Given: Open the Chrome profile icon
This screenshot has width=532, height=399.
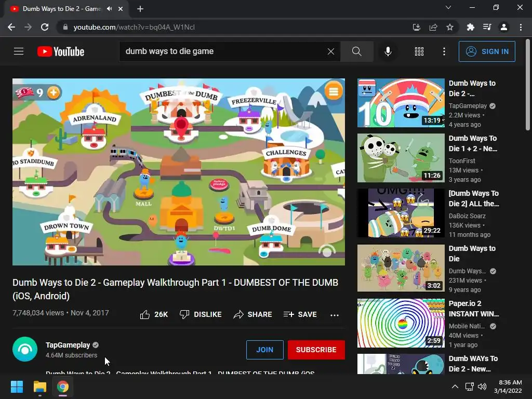Looking at the screenshot, I should pos(504,27).
